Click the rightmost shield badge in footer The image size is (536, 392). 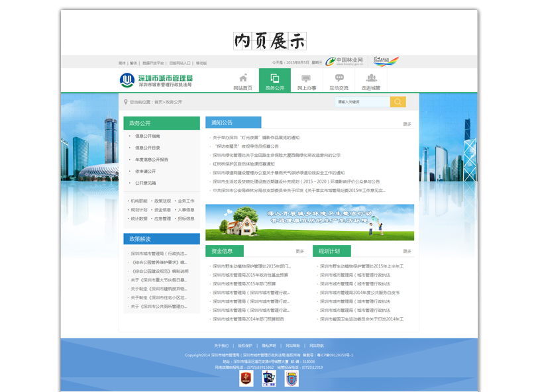coord(292,378)
